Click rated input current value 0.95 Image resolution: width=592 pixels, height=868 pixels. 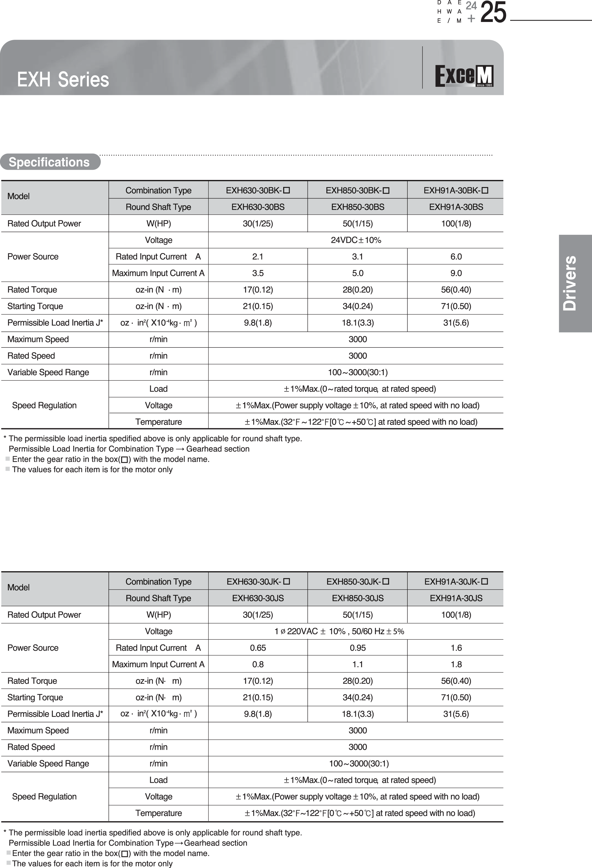pos(357,648)
